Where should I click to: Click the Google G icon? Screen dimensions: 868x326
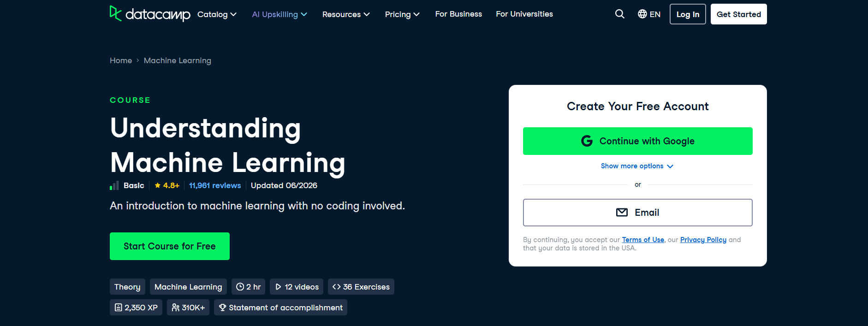[587, 141]
